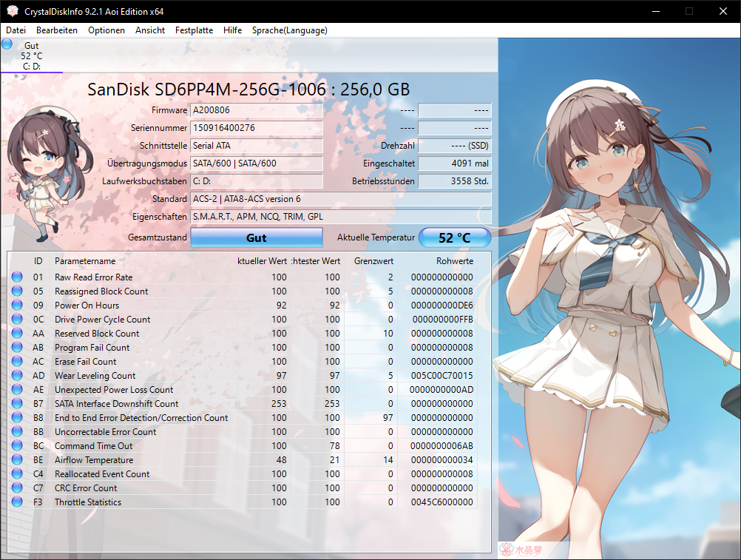
Task: Click status orb for Power On Hours
Action: pos(17,306)
